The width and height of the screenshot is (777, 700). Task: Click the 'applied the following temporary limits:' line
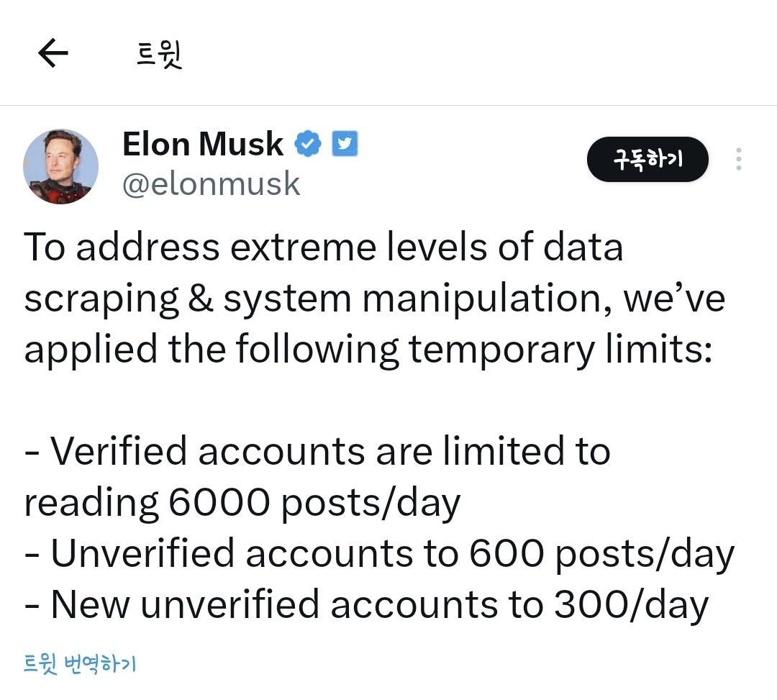368,350
